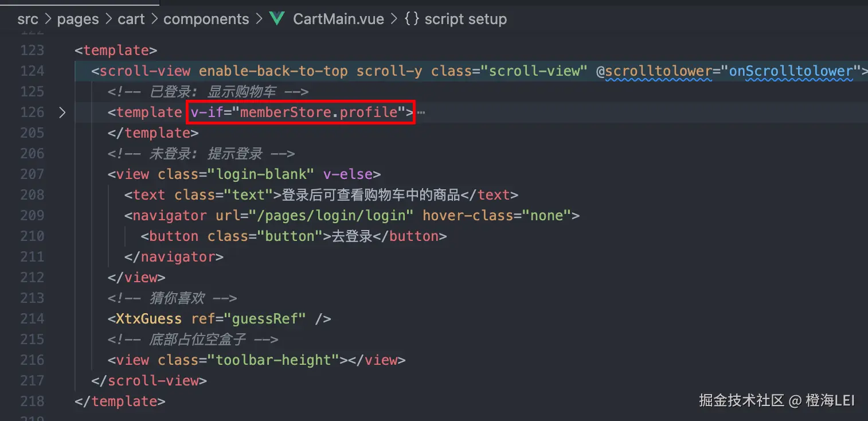This screenshot has width=868, height=421.
Task: Click line number 207 in the gutter
Action: [32, 174]
